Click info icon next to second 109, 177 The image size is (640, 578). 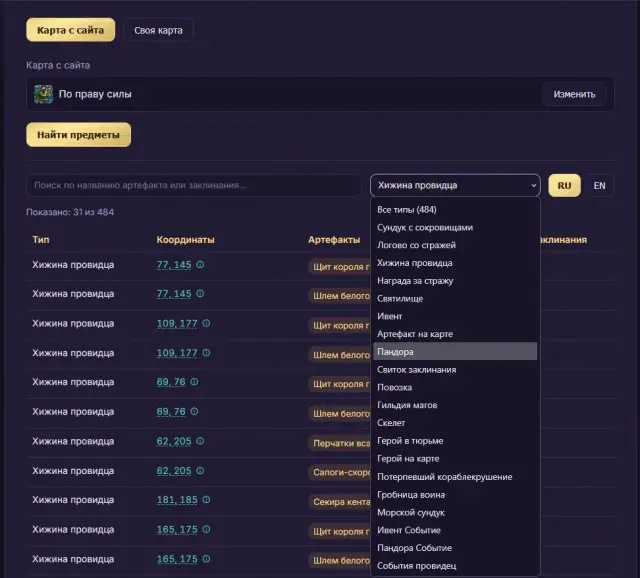pyautogui.click(x=206, y=353)
